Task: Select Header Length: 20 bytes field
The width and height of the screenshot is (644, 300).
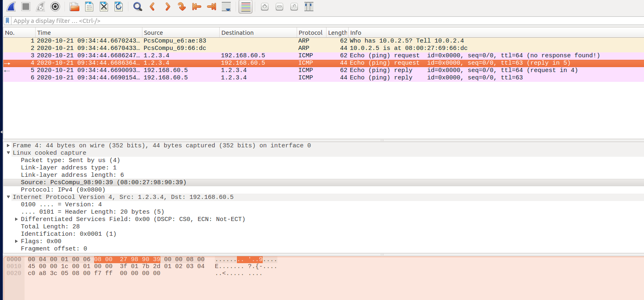Action: click(x=92, y=212)
